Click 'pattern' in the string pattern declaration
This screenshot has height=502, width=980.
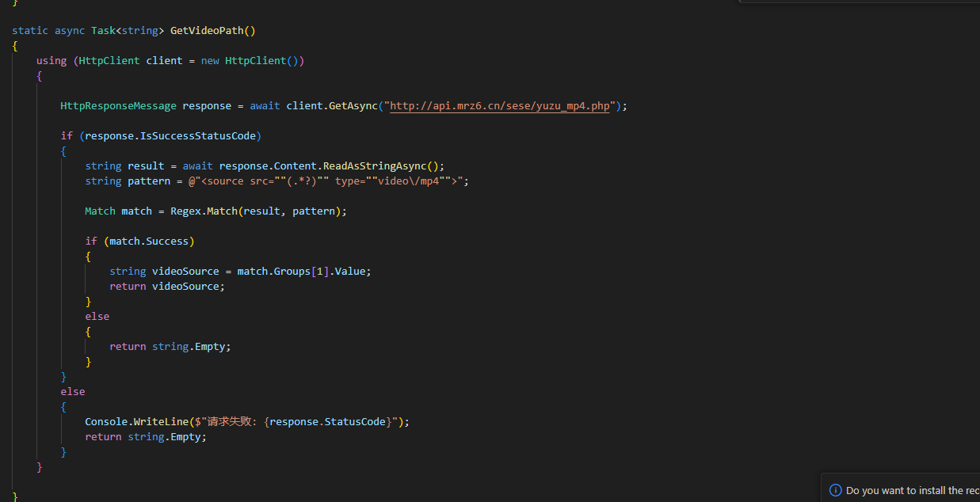(x=149, y=181)
